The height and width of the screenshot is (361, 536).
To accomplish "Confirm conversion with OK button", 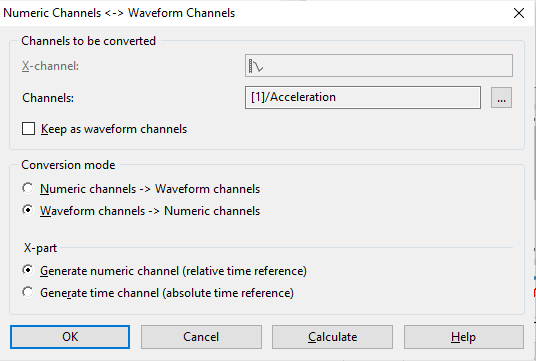I will coord(70,337).
